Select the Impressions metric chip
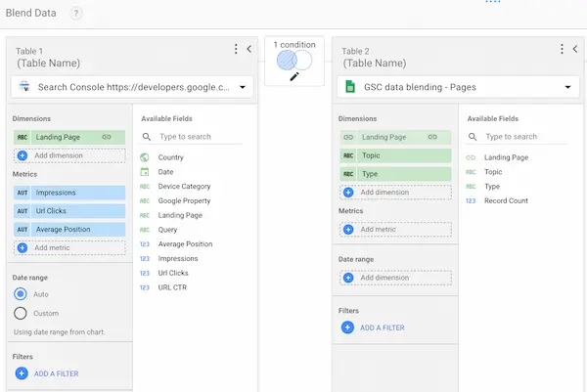The width and height of the screenshot is (587, 392). (69, 193)
